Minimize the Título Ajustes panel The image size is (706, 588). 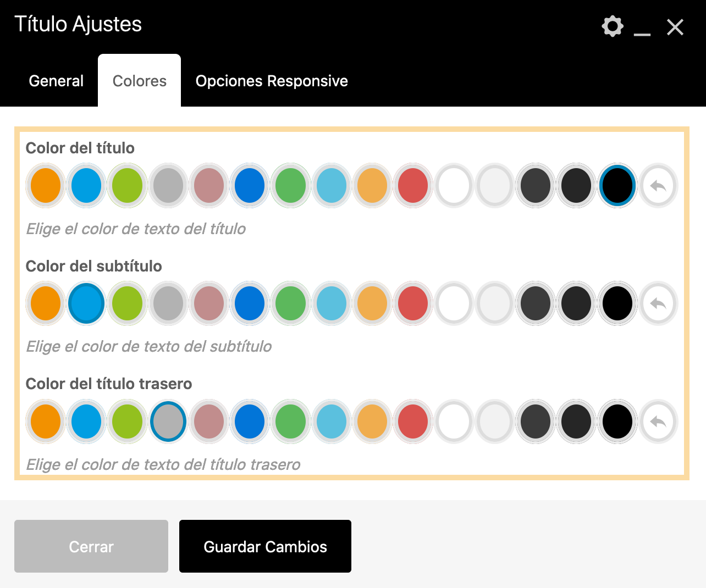tap(642, 29)
